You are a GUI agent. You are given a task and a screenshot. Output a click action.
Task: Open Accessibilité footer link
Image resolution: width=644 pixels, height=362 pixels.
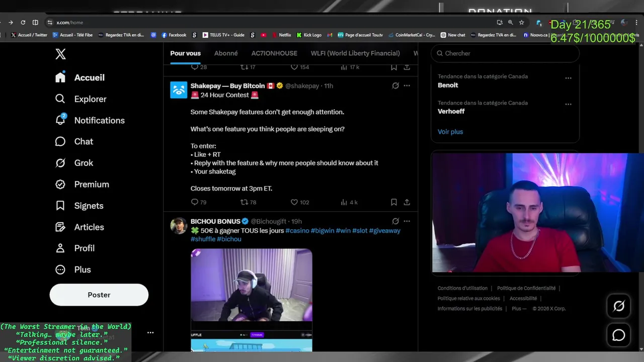click(x=523, y=298)
